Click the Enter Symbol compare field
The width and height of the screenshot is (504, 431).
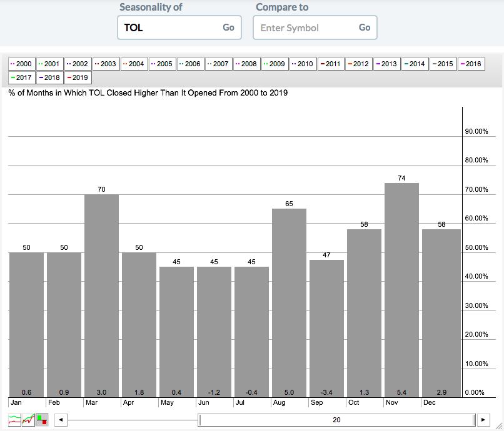(315, 27)
